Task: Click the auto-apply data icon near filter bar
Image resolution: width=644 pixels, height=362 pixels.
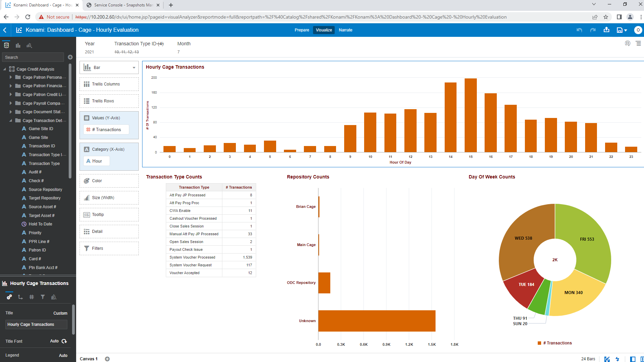Action: [627, 43]
